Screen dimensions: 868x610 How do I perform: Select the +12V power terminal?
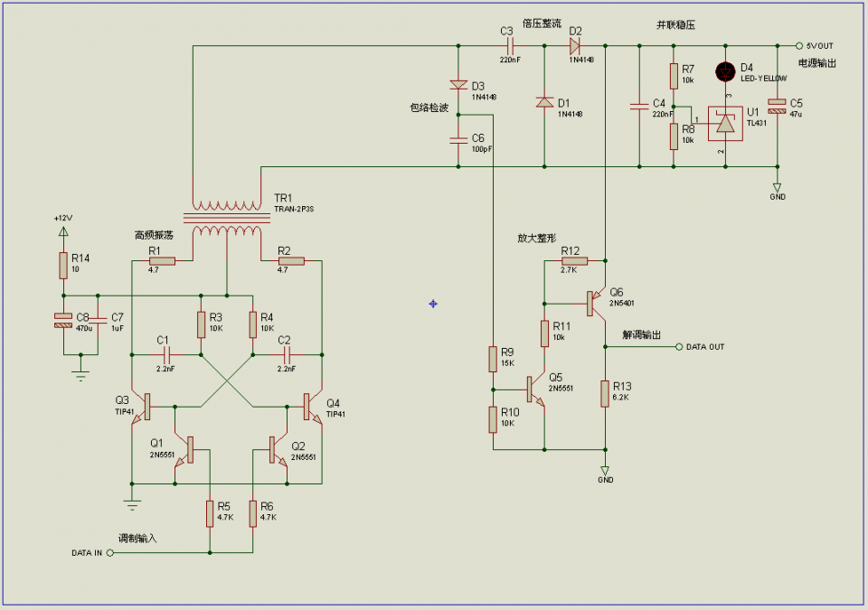coord(63,232)
